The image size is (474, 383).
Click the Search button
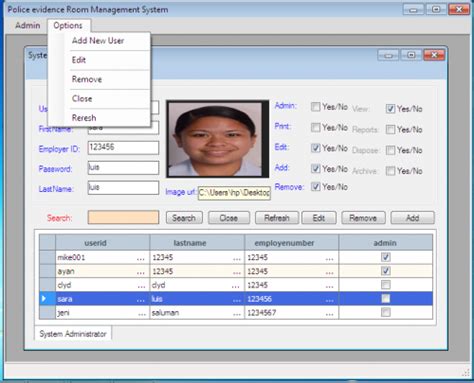click(184, 218)
